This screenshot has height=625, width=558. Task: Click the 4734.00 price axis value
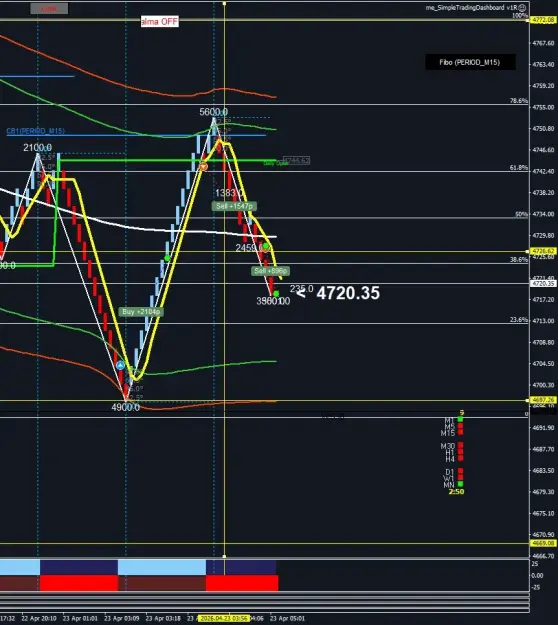[x=543, y=214]
